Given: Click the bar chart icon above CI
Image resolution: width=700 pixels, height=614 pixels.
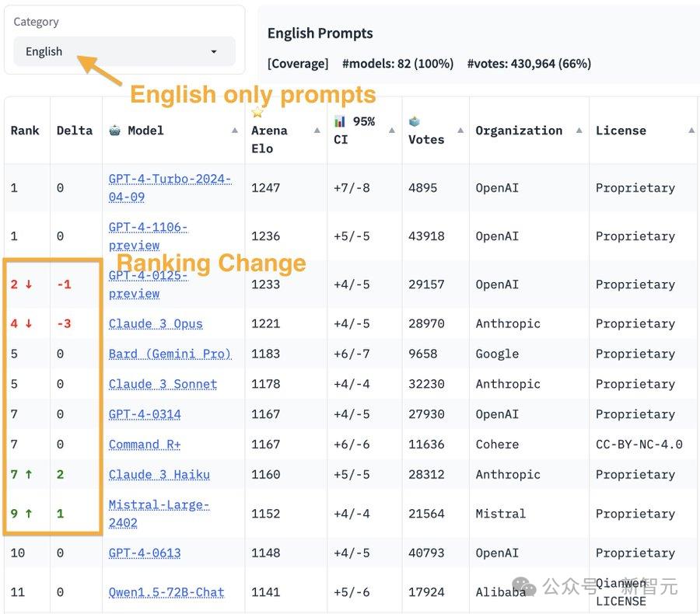Looking at the screenshot, I should coord(340,121).
